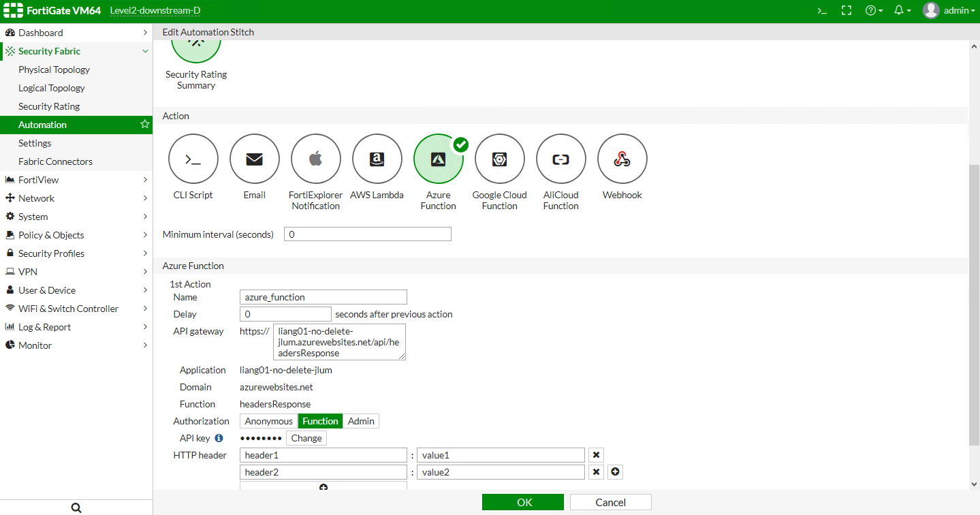Pick the AWS Lambda action icon
Viewport: 980px width, 515px height.
click(x=377, y=159)
